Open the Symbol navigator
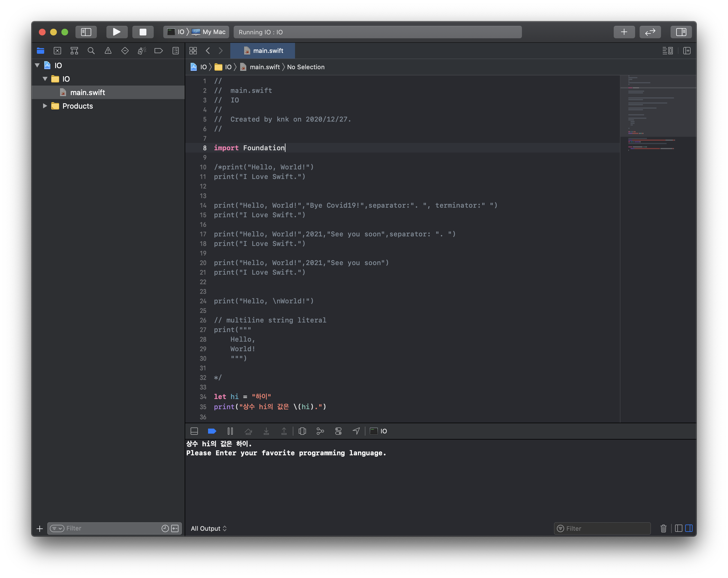 pyautogui.click(x=74, y=51)
